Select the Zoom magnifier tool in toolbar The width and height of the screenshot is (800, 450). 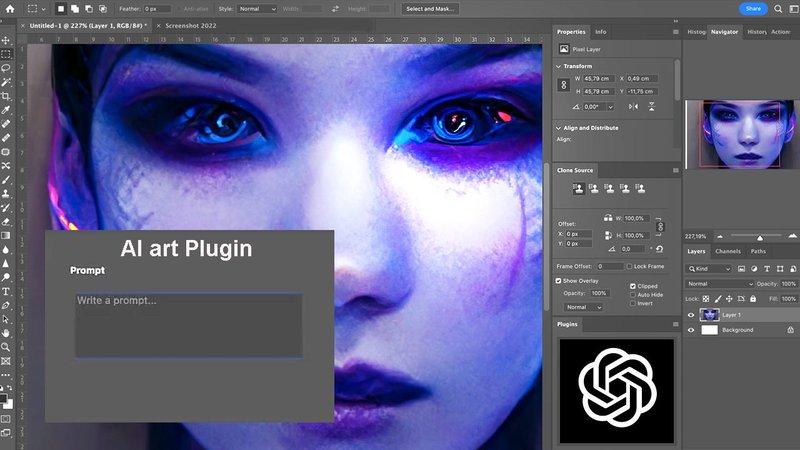6,347
